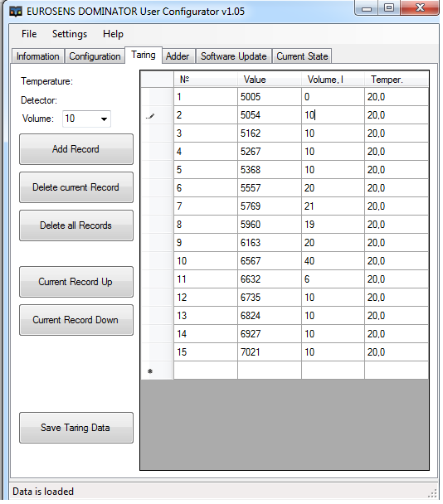
Task: Select Volume cell 6 in row 11
Action: (x=333, y=279)
